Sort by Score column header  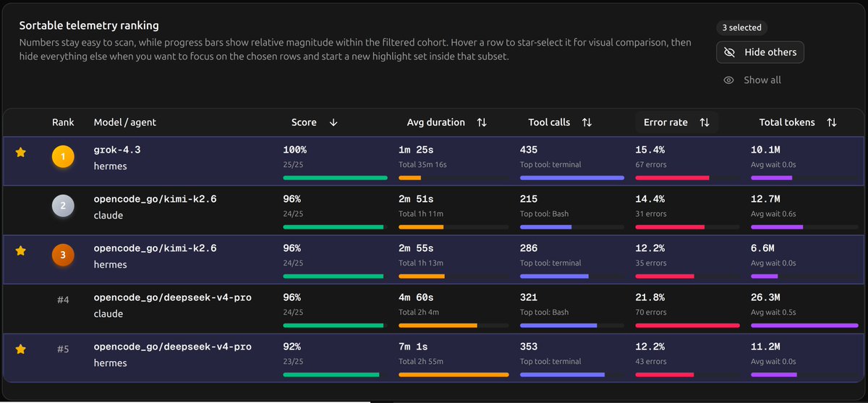pos(315,122)
